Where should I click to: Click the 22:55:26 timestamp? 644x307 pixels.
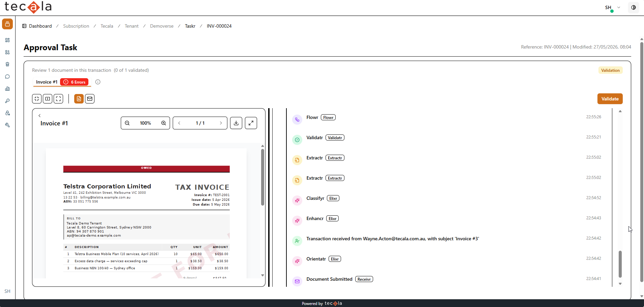click(x=593, y=117)
